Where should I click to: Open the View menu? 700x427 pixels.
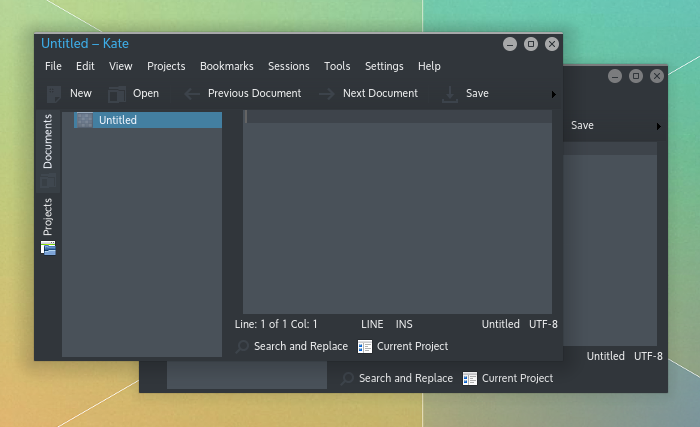[x=121, y=66]
